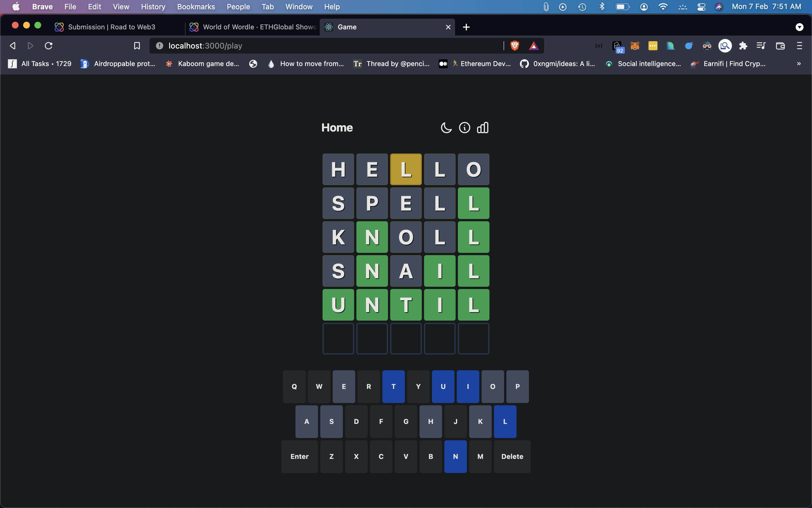
Task: Open Kaboom game de... bookmark
Action: 202,63
